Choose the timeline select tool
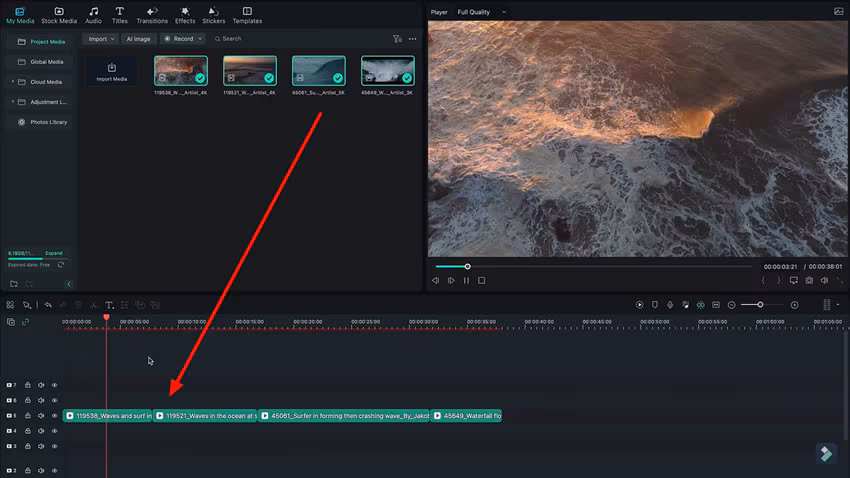This screenshot has width=850, height=478. pos(27,305)
